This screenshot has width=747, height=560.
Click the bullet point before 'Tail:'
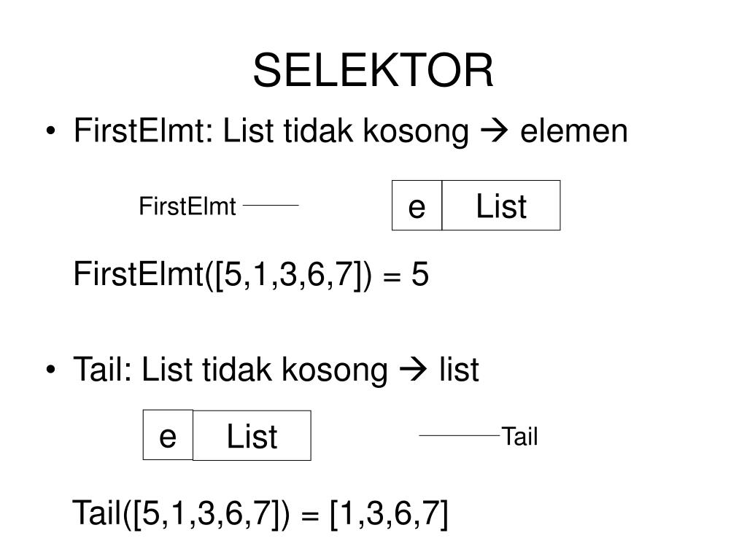[51, 370]
